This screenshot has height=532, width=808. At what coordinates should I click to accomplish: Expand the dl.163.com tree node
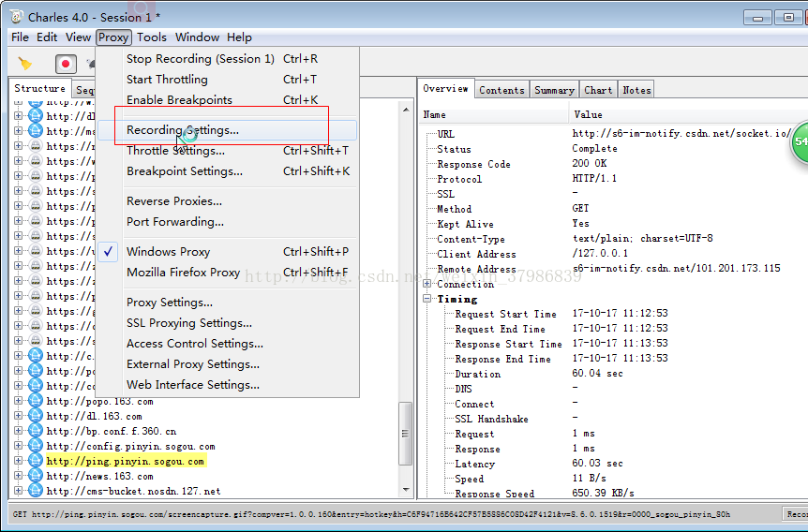18,416
